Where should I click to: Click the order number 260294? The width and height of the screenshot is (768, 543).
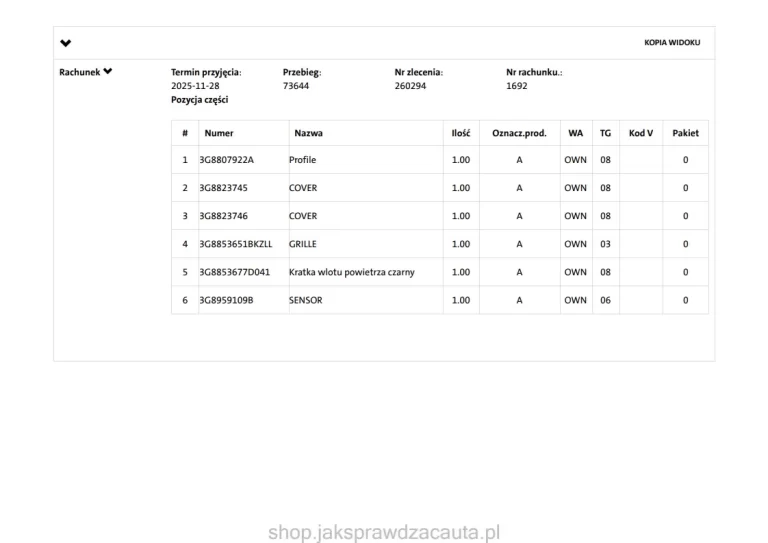click(x=410, y=86)
